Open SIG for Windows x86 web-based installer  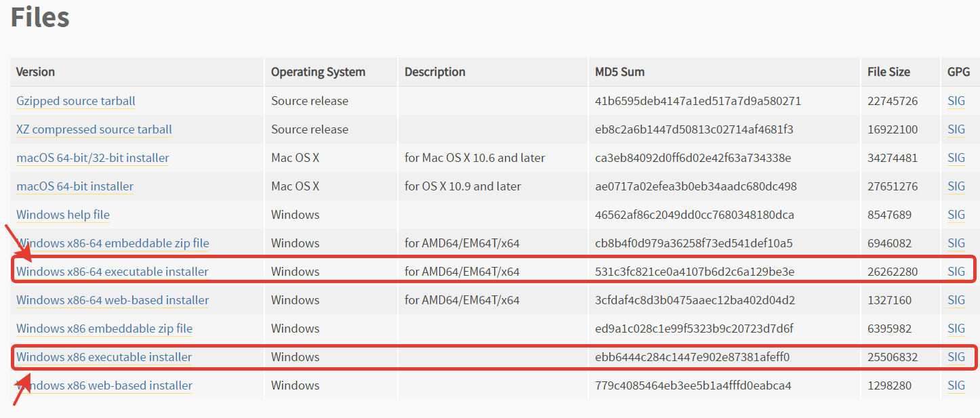[x=956, y=385]
